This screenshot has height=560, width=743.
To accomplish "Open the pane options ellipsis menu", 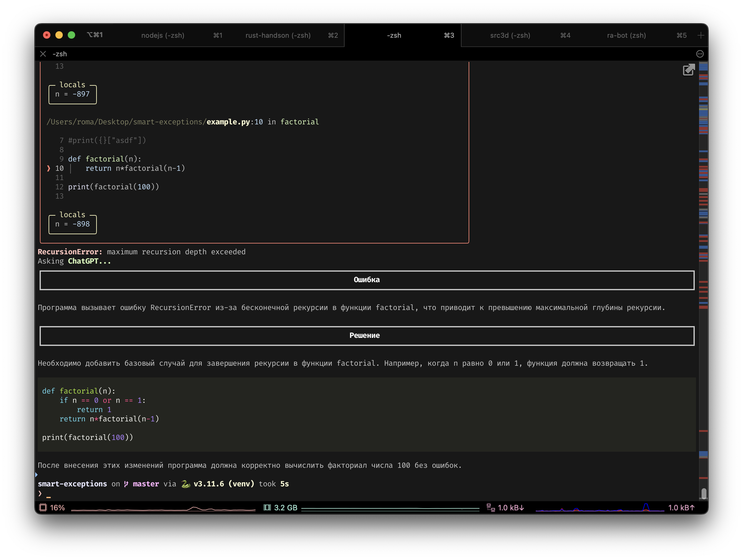I will pos(700,54).
